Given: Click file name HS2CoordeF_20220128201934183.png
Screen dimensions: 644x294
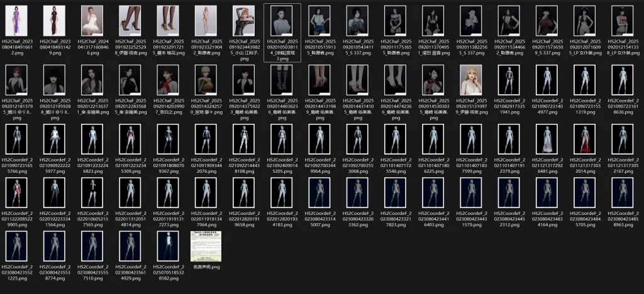Looking at the screenshot, I should pos(282,219).
